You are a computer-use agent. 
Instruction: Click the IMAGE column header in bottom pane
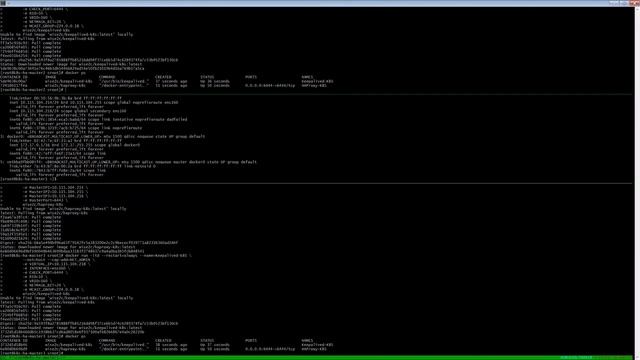click(51, 340)
